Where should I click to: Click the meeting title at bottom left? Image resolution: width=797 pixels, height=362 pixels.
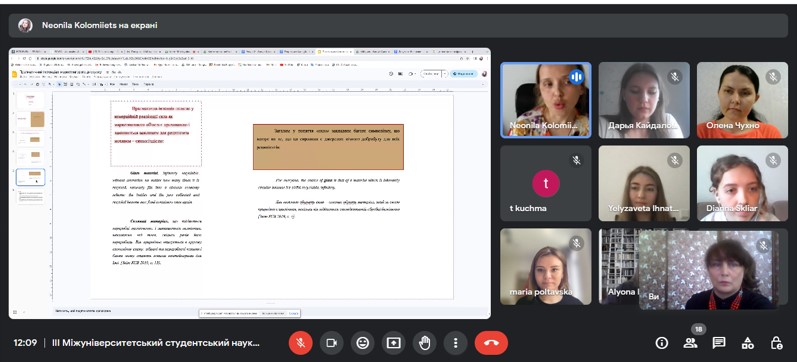click(156, 343)
